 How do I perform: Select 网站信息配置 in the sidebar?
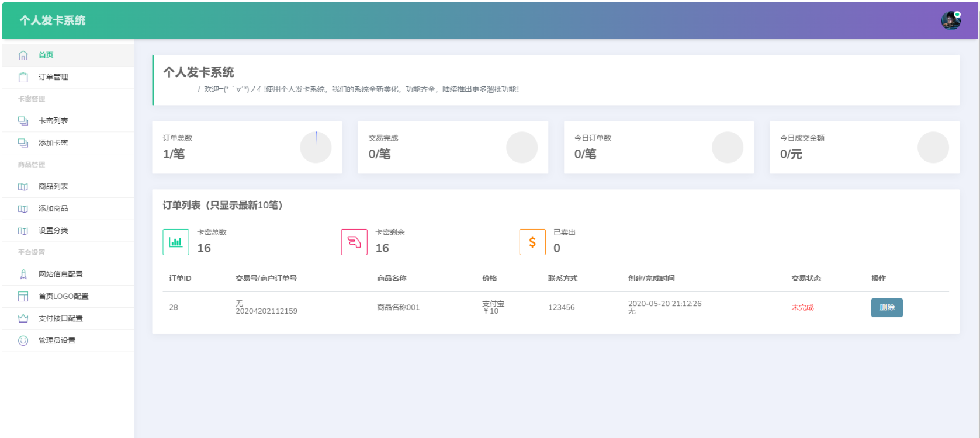(x=68, y=274)
